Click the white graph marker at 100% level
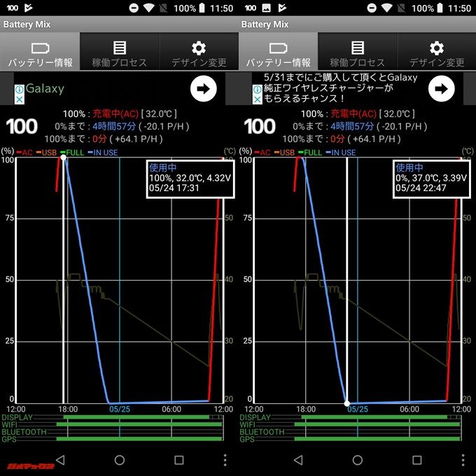476x476 pixels. point(64,158)
